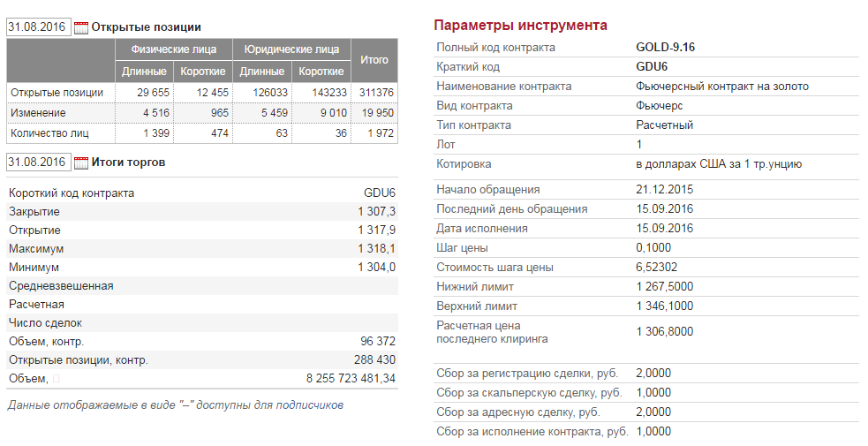Click the upper limit 1 346,1000

pyautogui.click(x=664, y=306)
